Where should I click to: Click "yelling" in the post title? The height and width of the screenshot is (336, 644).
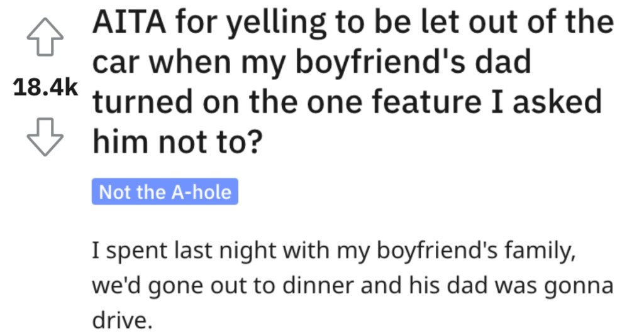point(277,24)
